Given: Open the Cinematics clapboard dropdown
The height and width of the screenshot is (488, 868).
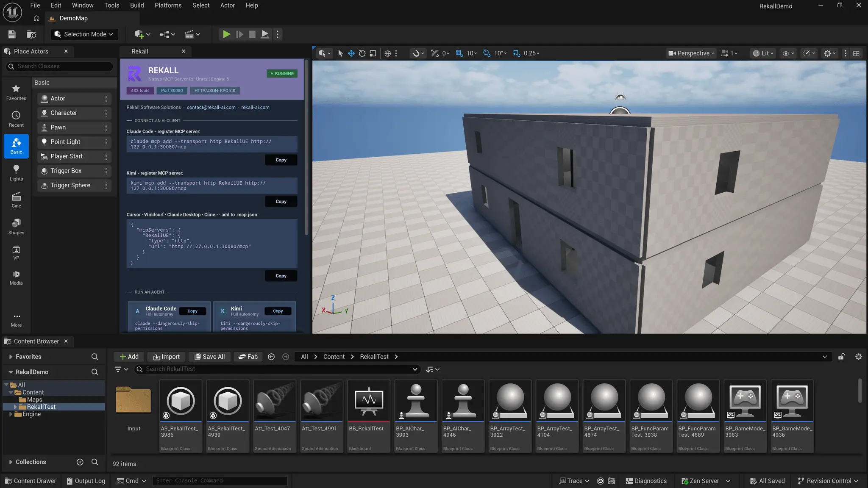Looking at the screenshot, I should coord(192,34).
